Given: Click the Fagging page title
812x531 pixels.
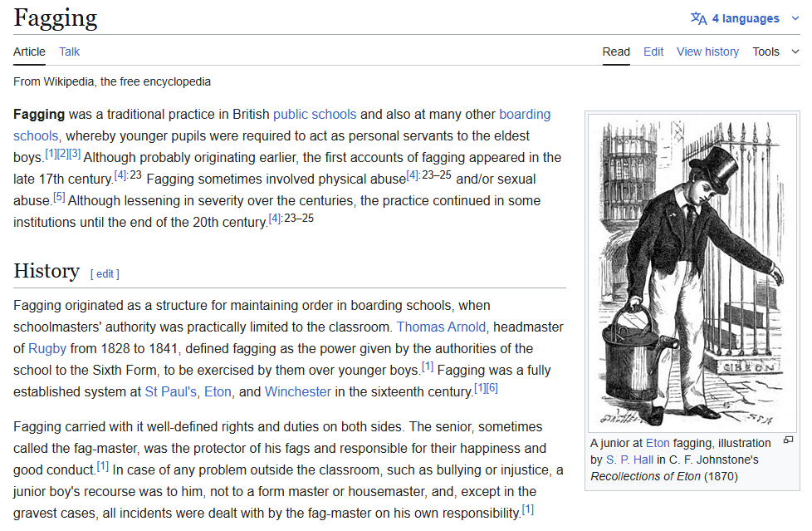Looking at the screenshot, I should coord(56,18).
